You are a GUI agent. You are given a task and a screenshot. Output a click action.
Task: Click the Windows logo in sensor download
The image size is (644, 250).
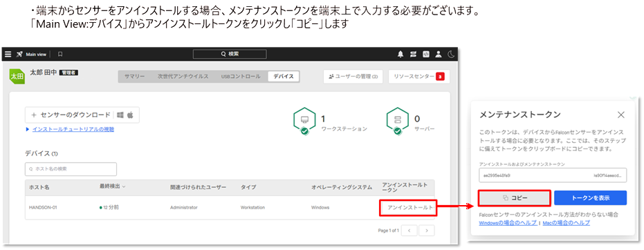120,115
